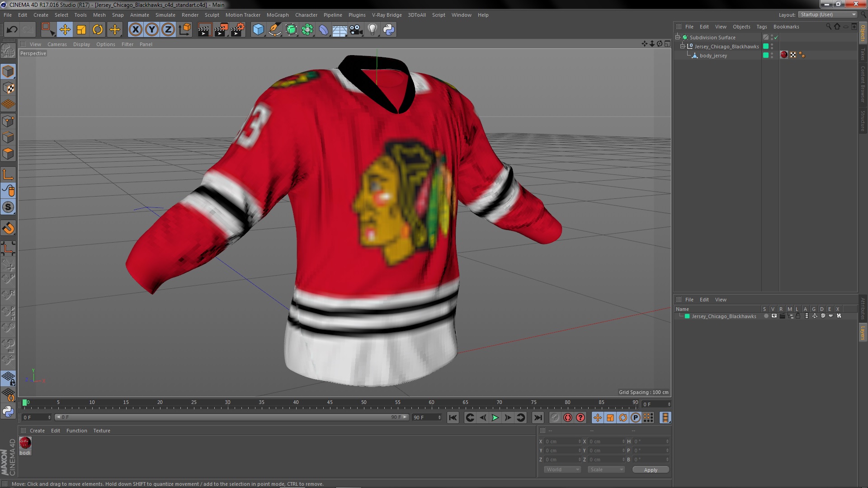Toggle autokeying button
This screenshot has width=868, height=488.
[568, 418]
